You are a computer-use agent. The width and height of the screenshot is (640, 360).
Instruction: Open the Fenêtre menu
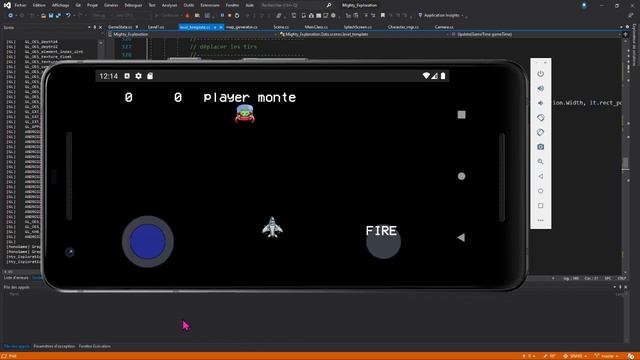click(x=232, y=5)
